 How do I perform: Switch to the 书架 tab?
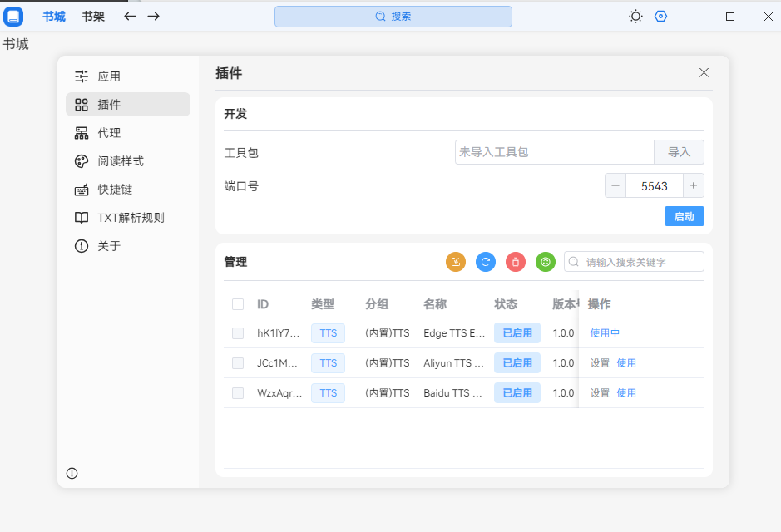click(92, 16)
